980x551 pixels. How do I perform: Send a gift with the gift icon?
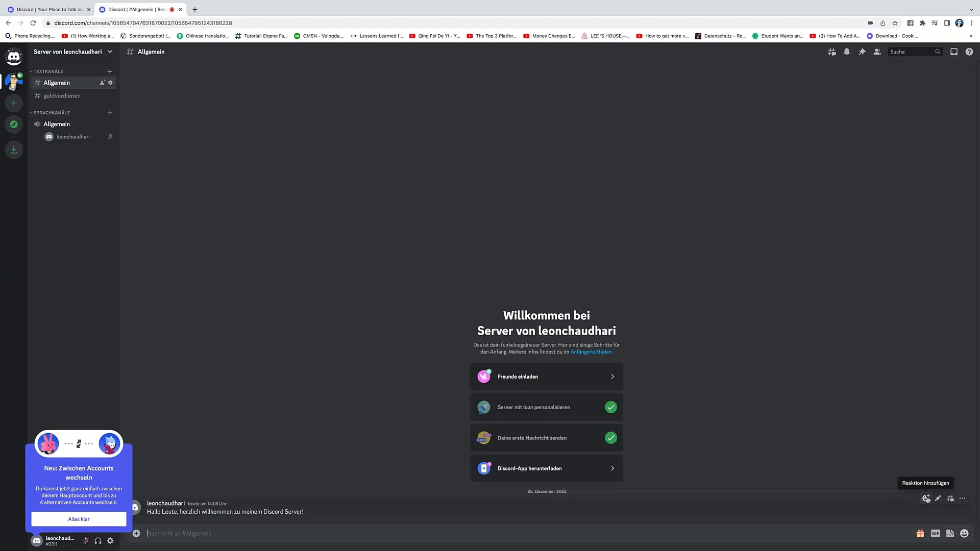[920, 534]
